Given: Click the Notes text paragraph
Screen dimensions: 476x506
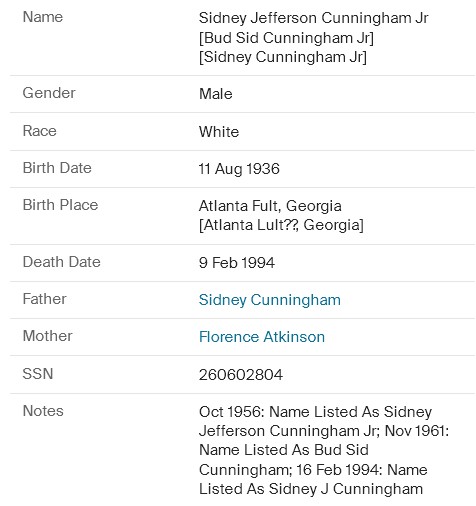Looking at the screenshot, I should 324,450.
